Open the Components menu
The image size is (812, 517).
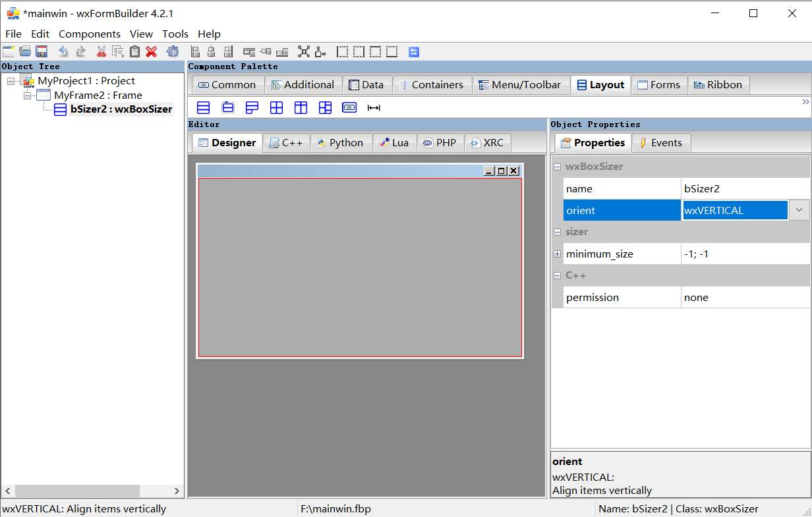coord(89,34)
